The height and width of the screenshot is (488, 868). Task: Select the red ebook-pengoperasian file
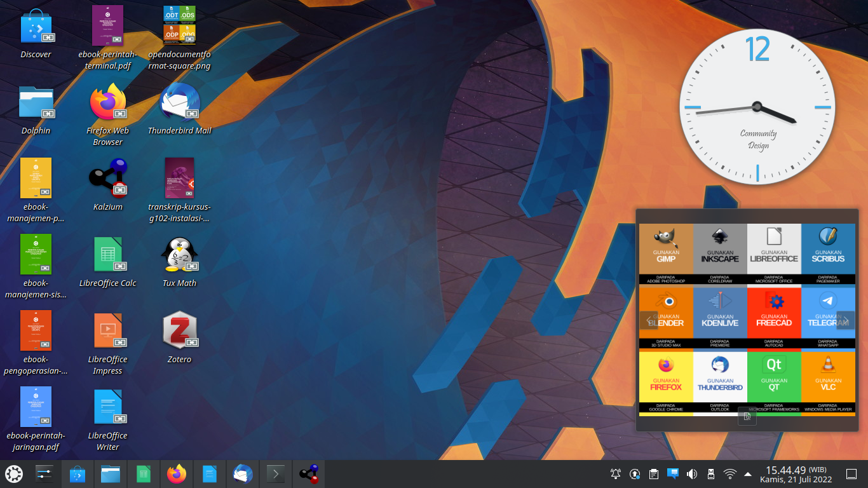(36, 342)
